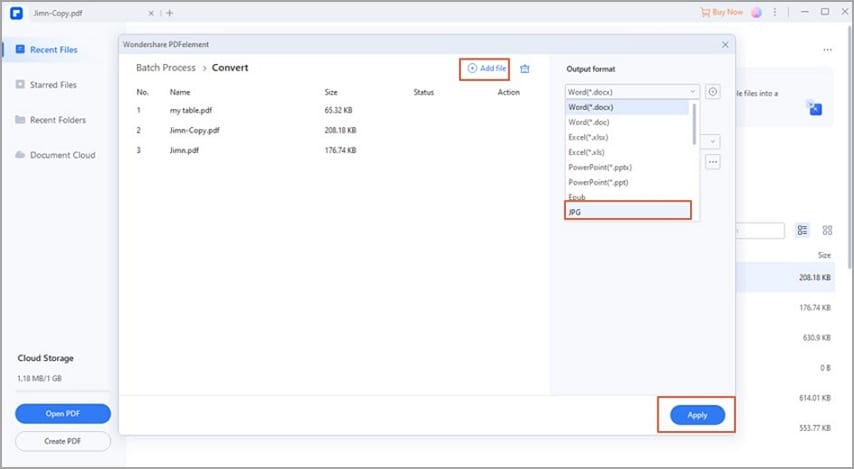Choose Word(*.doc) from format list
Viewport: 854px width, 469px height.
pos(627,122)
